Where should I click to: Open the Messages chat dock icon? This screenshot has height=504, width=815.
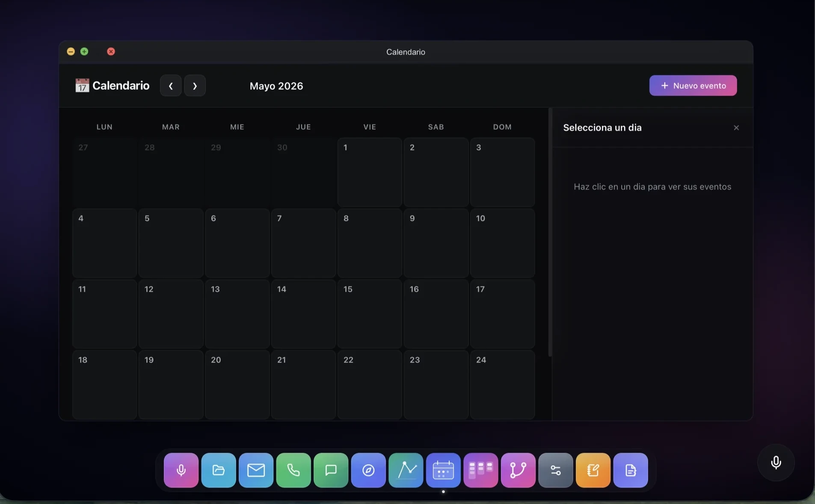[331, 470]
